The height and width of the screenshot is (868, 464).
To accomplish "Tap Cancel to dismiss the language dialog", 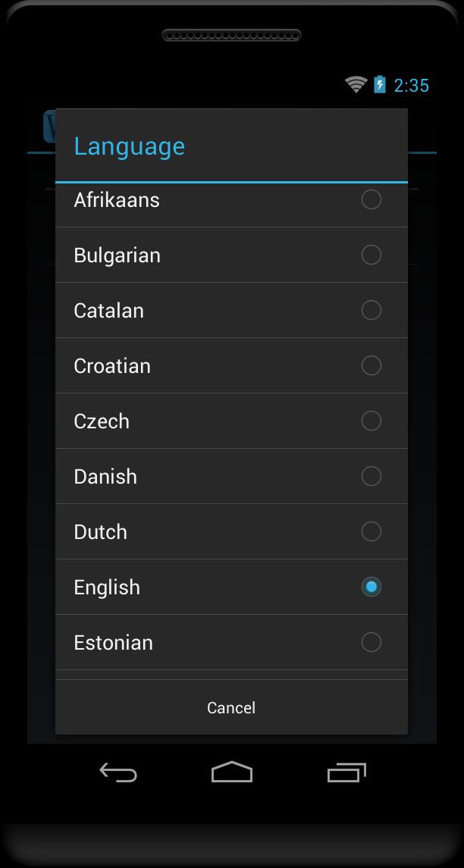I will (x=231, y=707).
